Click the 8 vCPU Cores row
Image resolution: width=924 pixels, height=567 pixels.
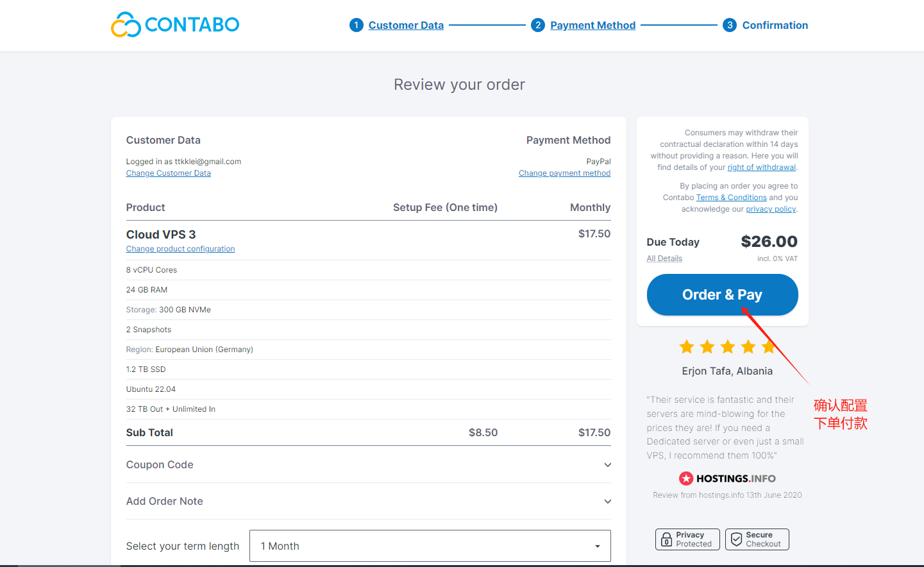click(x=369, y=270)
